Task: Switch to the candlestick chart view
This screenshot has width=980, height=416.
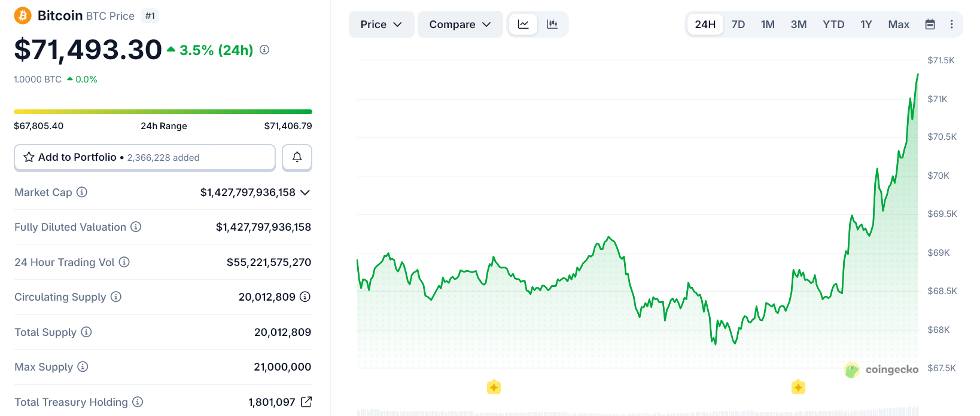Action: click(552, 25)
